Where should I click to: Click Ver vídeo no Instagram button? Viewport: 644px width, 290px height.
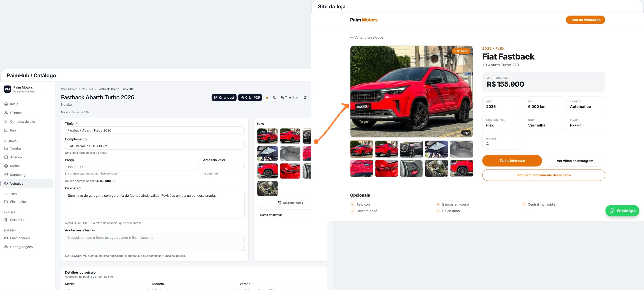tap(575, 161)
